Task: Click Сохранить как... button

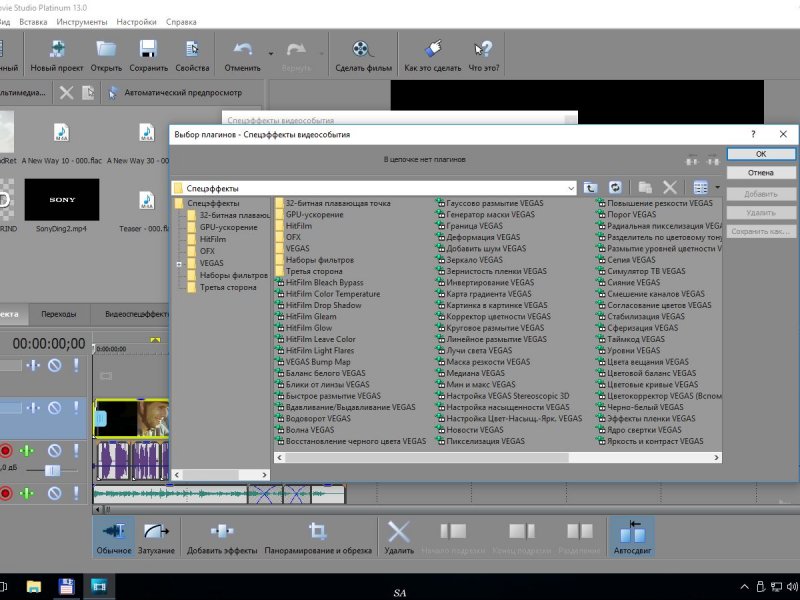Action: (761, 232)
